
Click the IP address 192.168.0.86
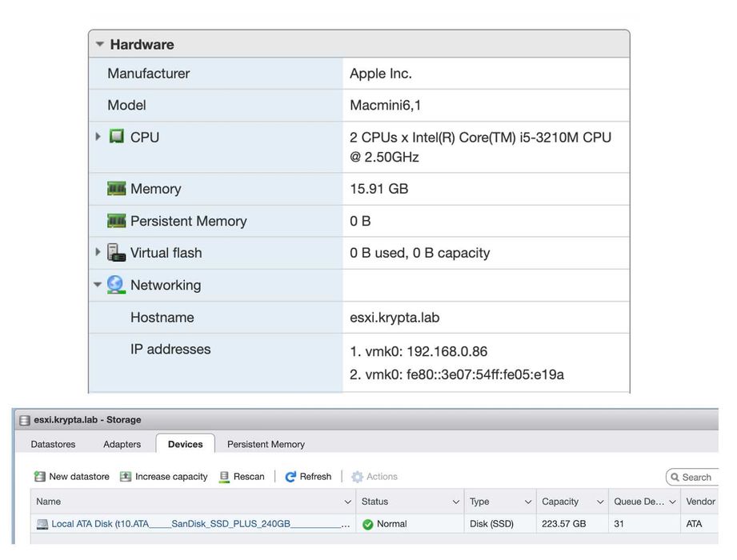(447, 351)
